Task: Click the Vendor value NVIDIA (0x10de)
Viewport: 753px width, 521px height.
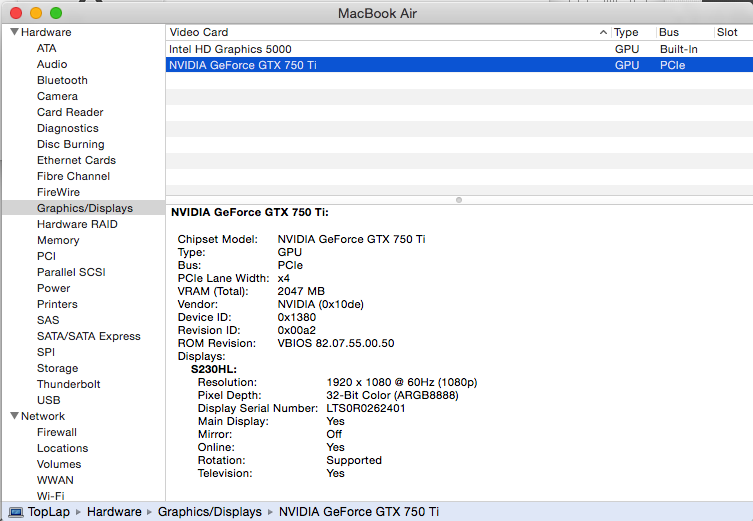Action: pos(320,304)
